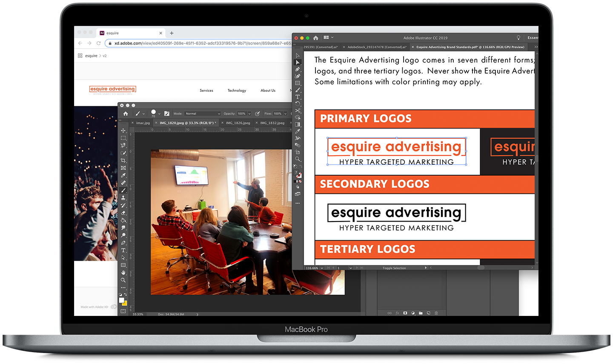The image size is (613, 364).
Task: Choose the Paint Bucket tool in Photoshop
Action: tap(123, 220)
